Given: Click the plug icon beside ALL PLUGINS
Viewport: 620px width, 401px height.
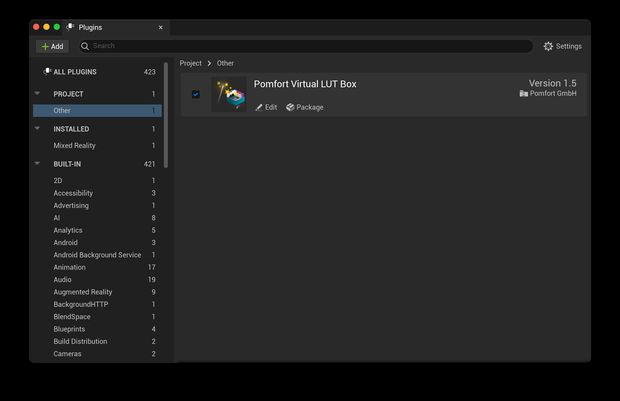Looking at the screenshot, I should click(x=47, y=71).
